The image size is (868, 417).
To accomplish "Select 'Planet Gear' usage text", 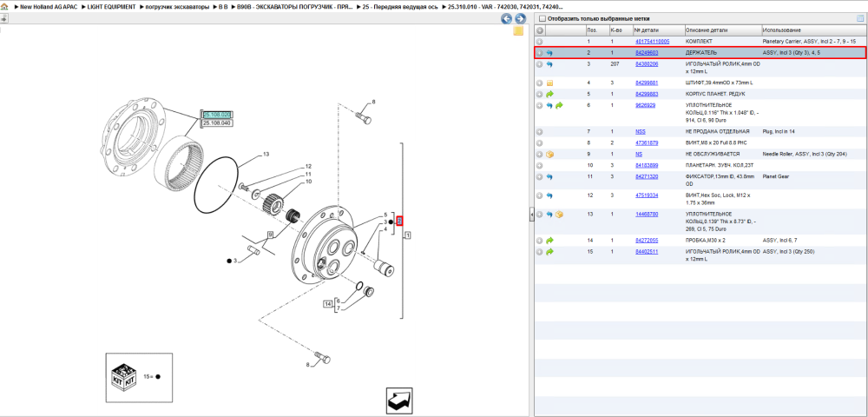I will [777, 176].
